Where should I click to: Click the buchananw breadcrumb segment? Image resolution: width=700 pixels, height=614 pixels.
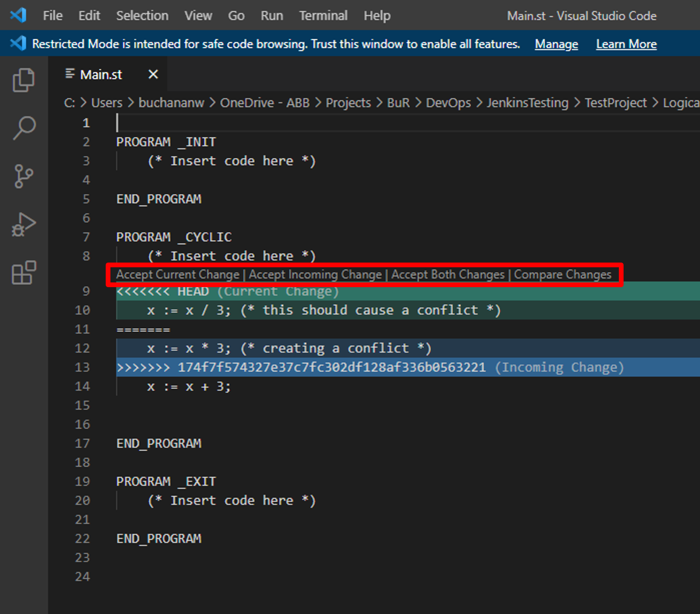click(171, 103)
